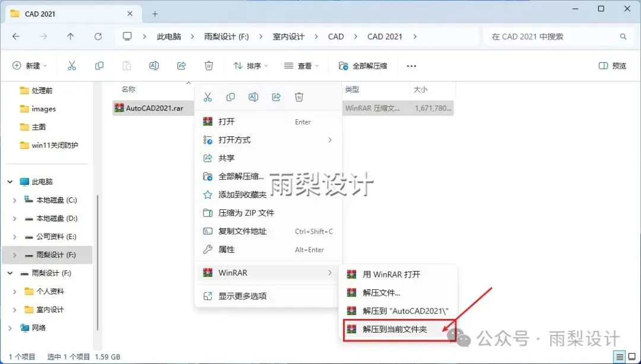Open the 新建 dropdown
Viewport: 641px width, 364px height.
click(x=30, y=66)
